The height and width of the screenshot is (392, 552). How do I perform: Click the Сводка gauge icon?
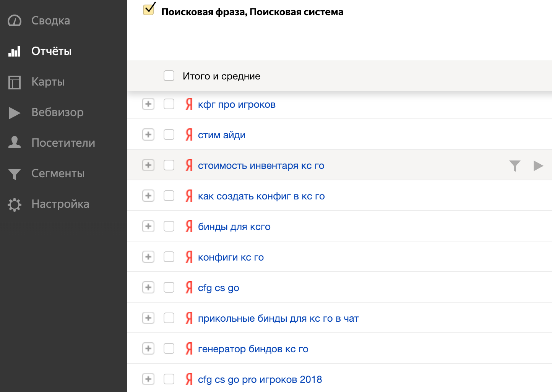[15, 21]
